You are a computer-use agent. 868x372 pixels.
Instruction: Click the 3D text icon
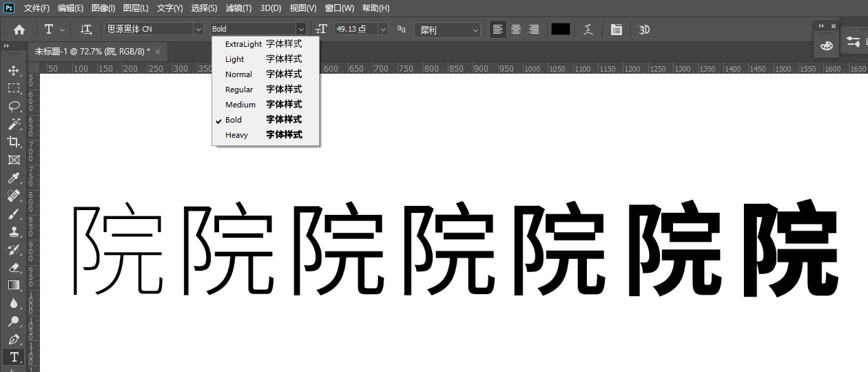645,30
